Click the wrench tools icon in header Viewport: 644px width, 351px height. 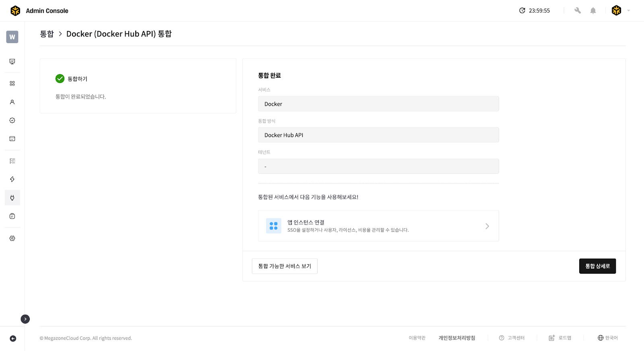tap(578, 10)
